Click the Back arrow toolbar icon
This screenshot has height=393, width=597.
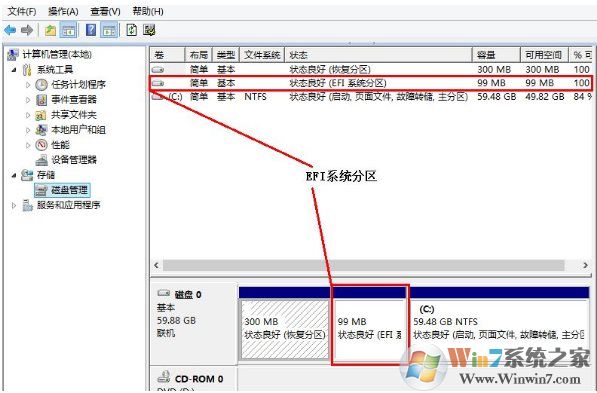tap(10, 30)
